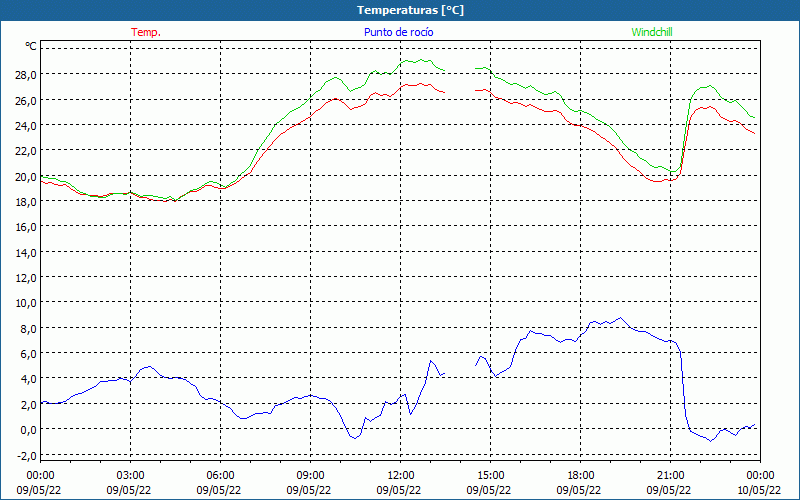Click the "18,0" y-axis value
Image resolution: width=800 pixels, height=500 pixels.
pyautogui.click(x=26, y=202)
